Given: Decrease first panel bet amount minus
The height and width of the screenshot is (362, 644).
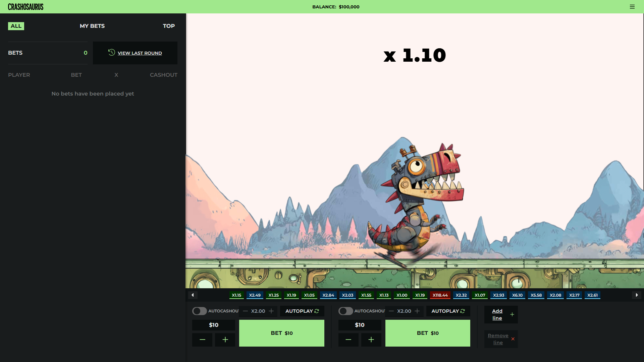Looking at the screenshot, I should click(x=202, y=340).
